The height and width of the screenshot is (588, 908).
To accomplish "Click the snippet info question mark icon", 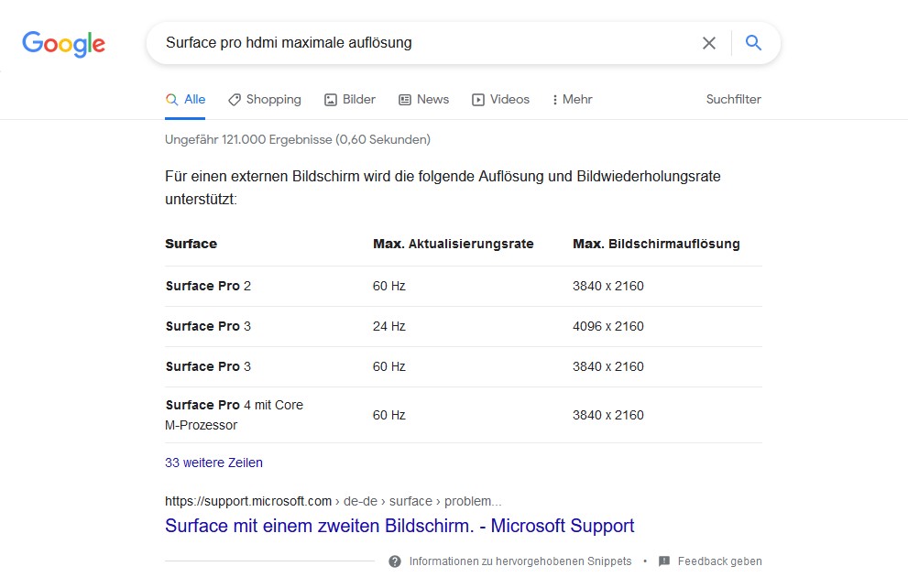I will click(395, 561).
